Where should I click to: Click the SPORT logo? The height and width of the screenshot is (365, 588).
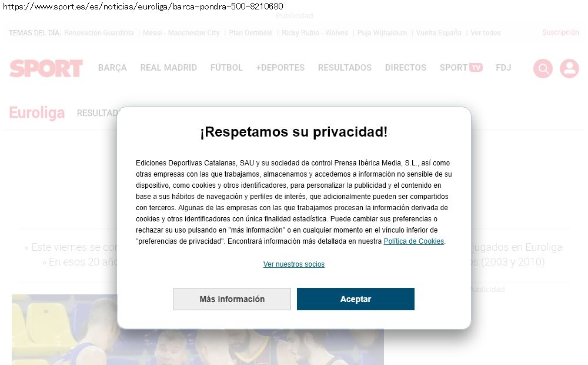tap(46, 68)
